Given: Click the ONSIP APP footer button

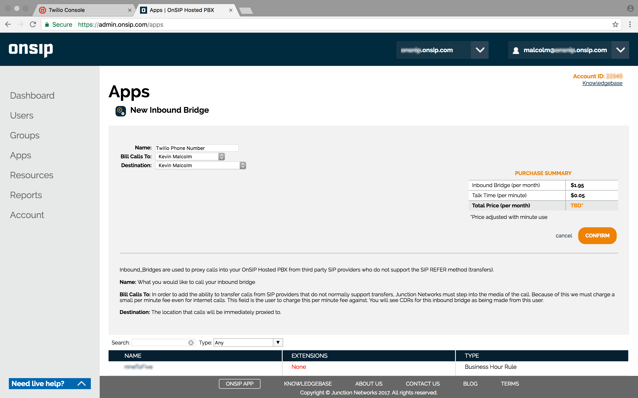Looking at the screenshot, I should [240, 384].
